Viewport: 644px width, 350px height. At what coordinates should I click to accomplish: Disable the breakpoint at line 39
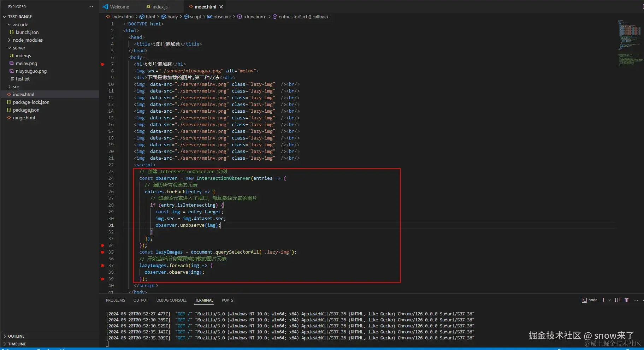(102, 279)
